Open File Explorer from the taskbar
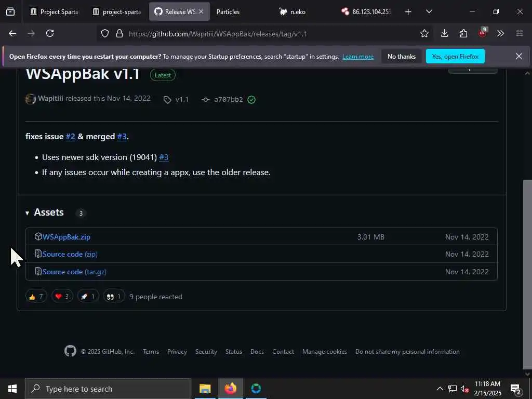Image resolution: width=532 pixels, height=399 pixels. pos(205,389)
